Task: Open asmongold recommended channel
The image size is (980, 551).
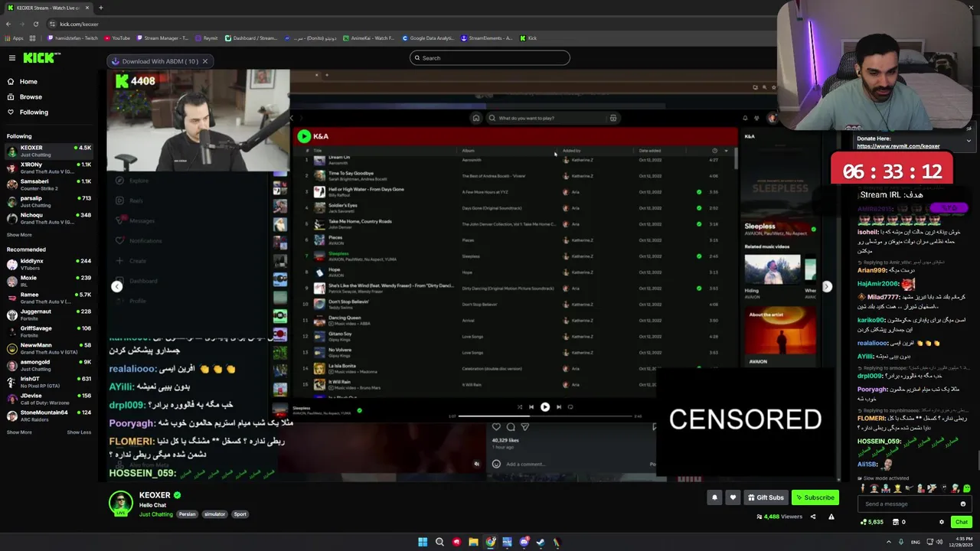Action: point(48,365)
